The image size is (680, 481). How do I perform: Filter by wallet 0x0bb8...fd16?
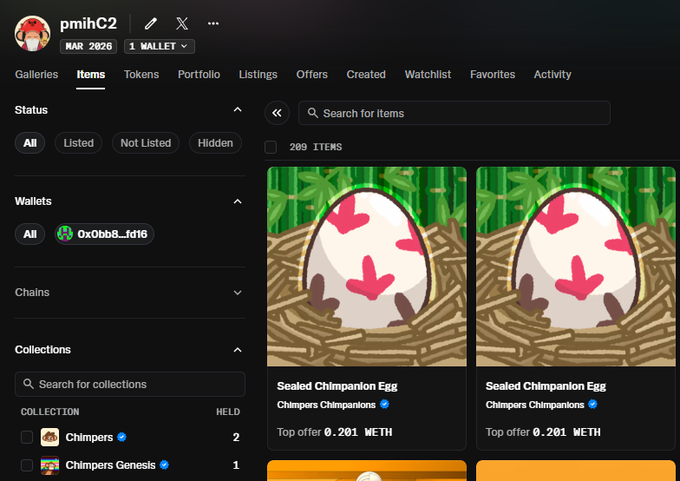tap(105, 234)
